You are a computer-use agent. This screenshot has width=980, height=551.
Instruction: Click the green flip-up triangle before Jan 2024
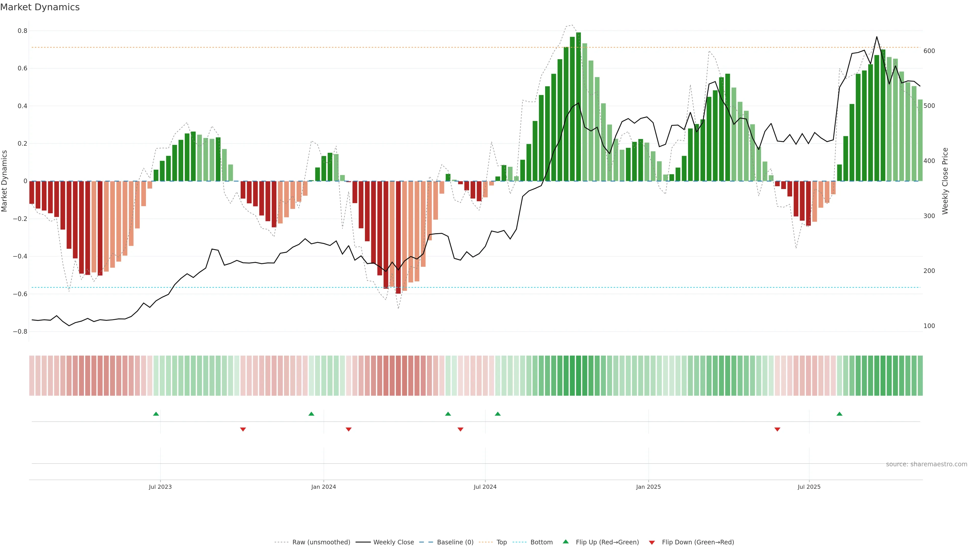point(311,414)
